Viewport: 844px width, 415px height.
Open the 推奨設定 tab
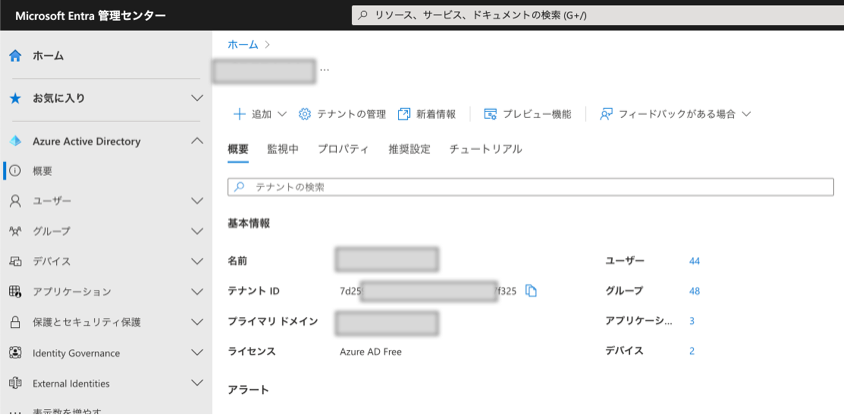click(x=409, y=150)
